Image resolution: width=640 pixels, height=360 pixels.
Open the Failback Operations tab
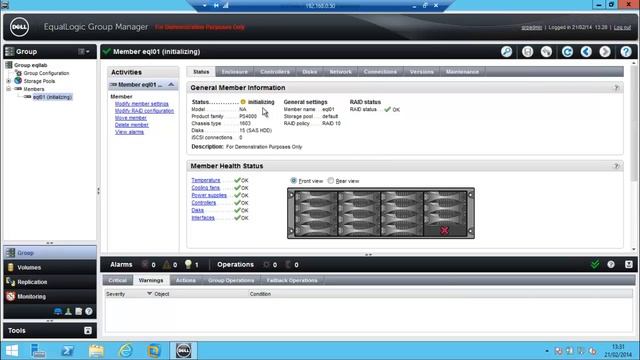pos(292,280)
